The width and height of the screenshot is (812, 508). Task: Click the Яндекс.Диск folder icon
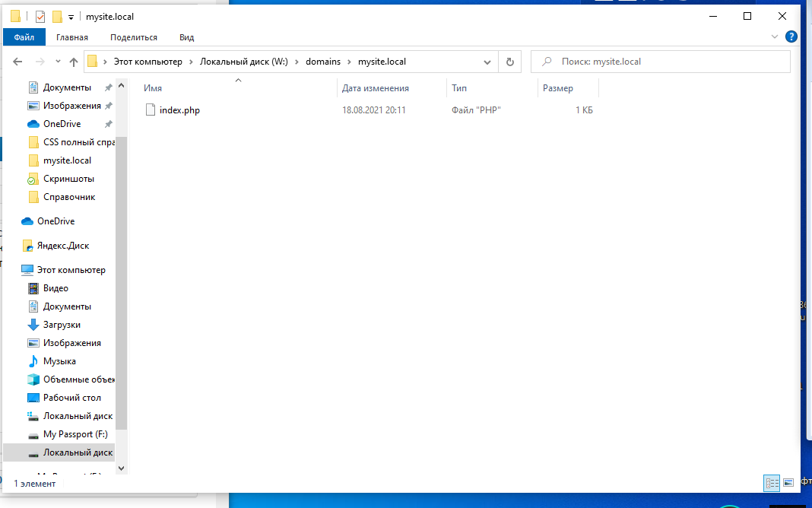coord(27,246)
